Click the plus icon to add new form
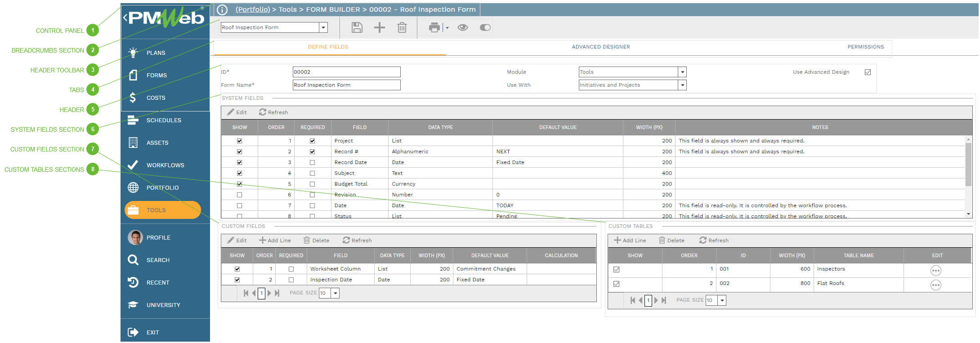Screen dimensions: 980x343 tap(379, 27)
